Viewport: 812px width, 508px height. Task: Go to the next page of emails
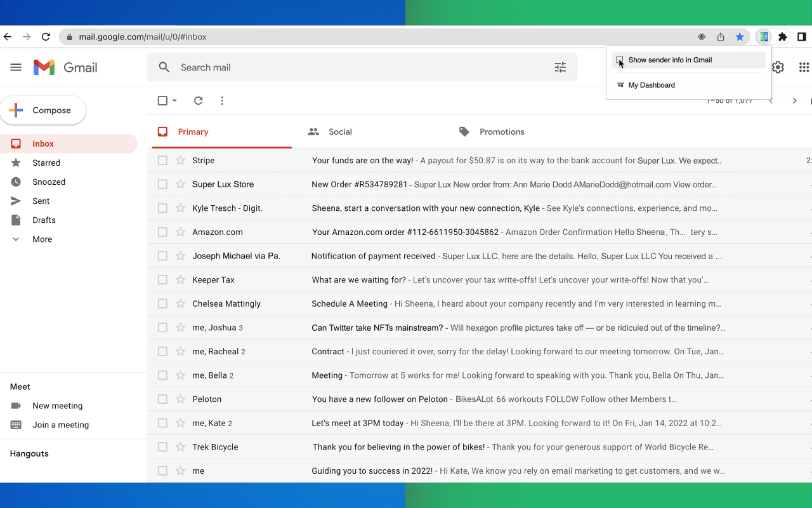pos(794,100)
